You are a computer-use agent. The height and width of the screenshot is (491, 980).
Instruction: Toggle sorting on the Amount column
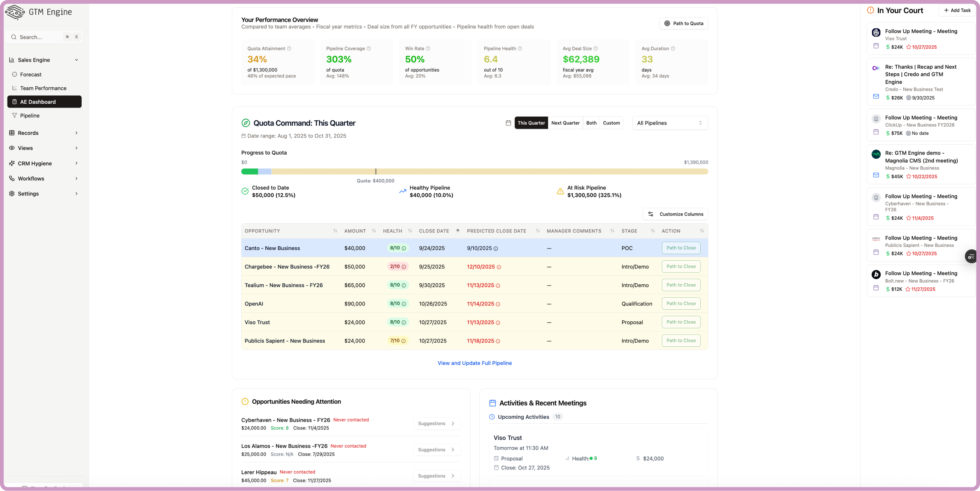(374, 231)
